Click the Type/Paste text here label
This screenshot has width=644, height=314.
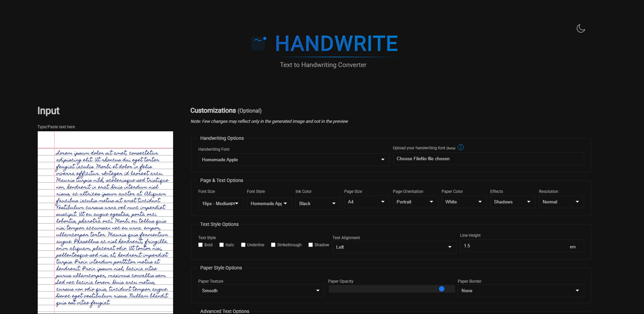[56, 127]
